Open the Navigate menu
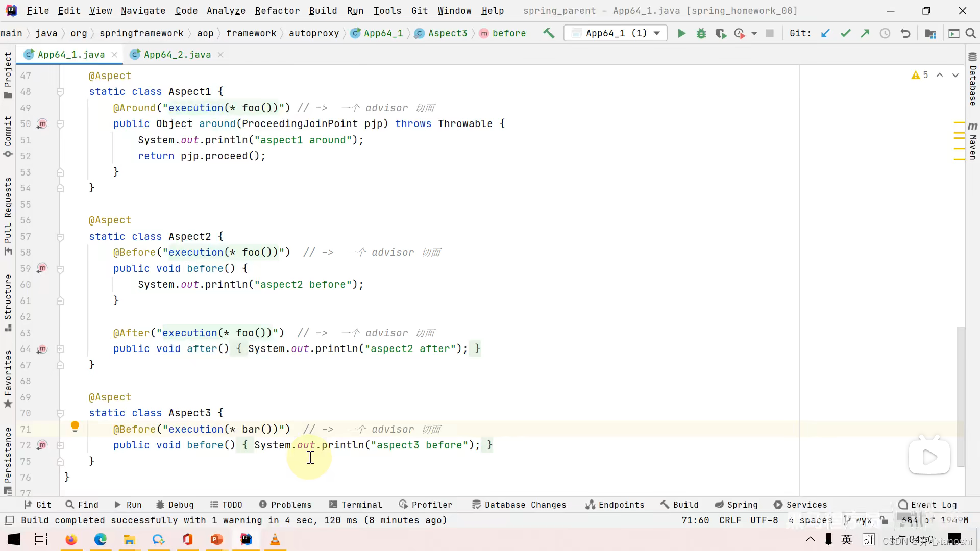The image size is (980, 551). 143,11
